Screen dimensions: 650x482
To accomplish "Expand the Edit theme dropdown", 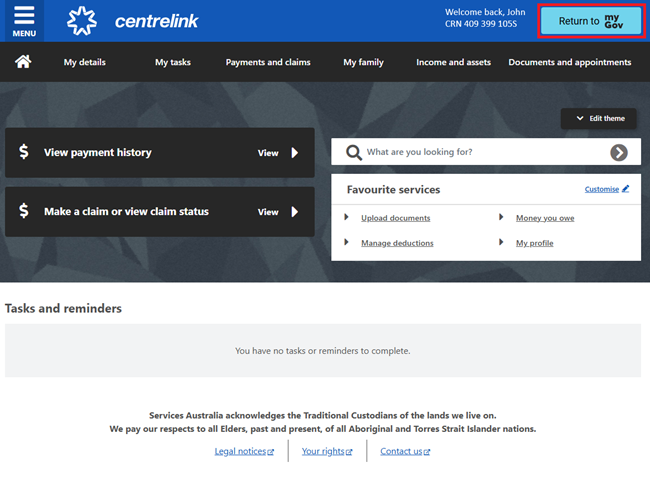I will pyautogui.click(x=599, y=118).
